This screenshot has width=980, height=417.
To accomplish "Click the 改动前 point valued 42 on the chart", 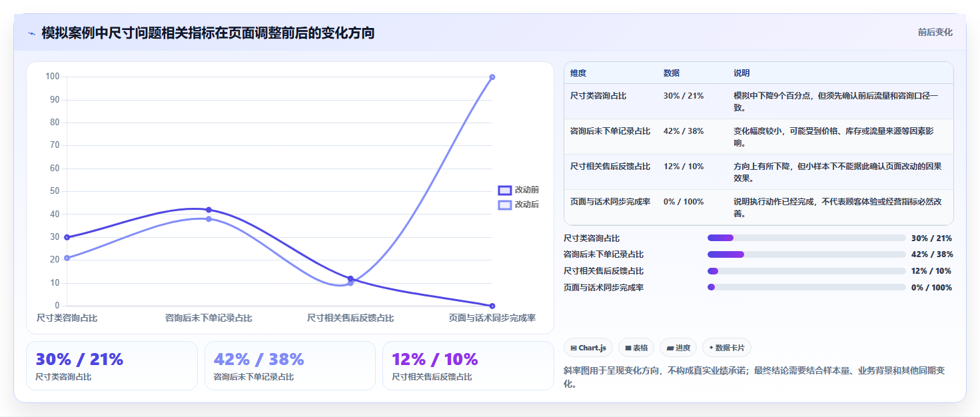I will [209, 210].
